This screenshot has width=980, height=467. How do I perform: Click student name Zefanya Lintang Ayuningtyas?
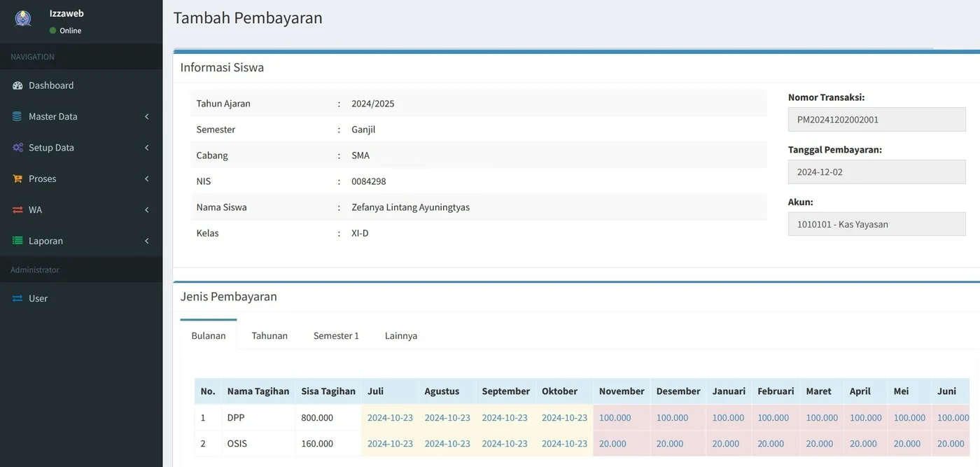(410, 207)
